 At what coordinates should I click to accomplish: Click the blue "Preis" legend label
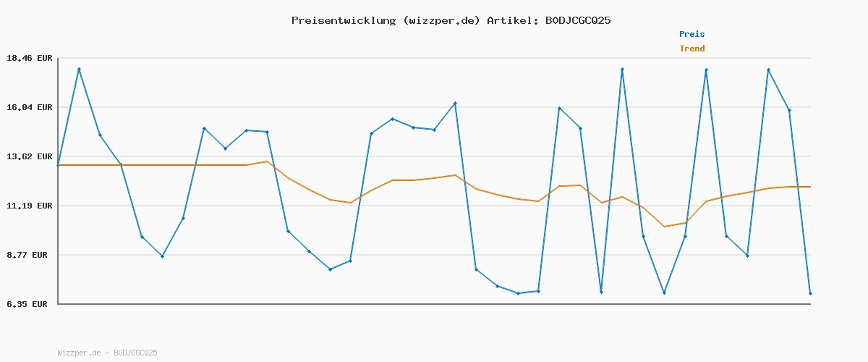pos(692,34)
